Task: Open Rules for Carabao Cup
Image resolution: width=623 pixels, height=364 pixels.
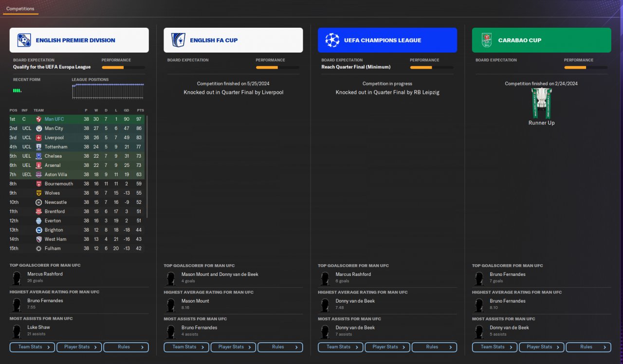Action: (x=589, y=347)
